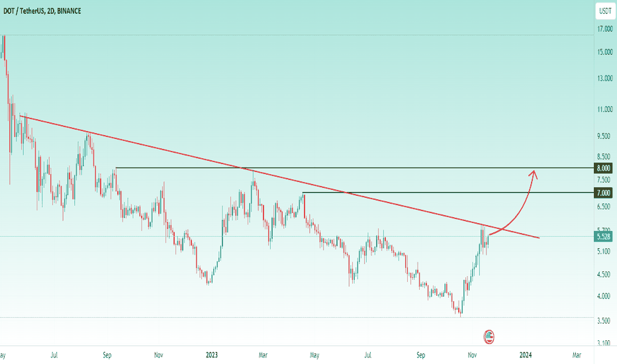Select the 7.000 price level label

pos(603,193)
